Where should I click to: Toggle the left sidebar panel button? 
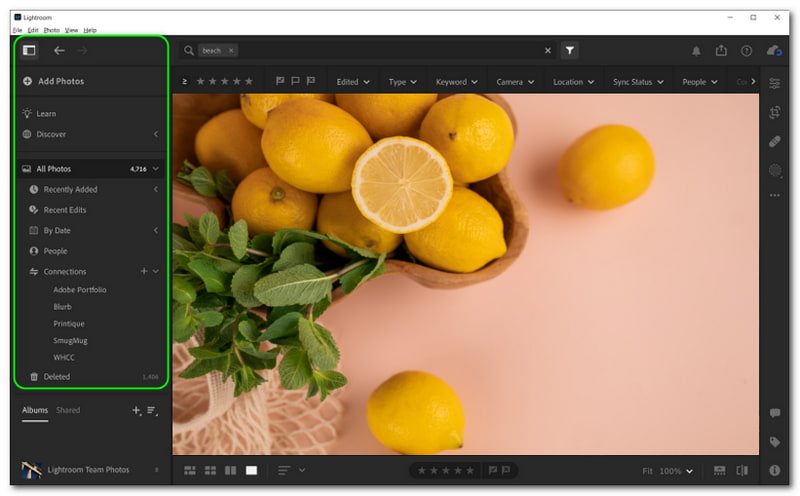click(29, 50)
